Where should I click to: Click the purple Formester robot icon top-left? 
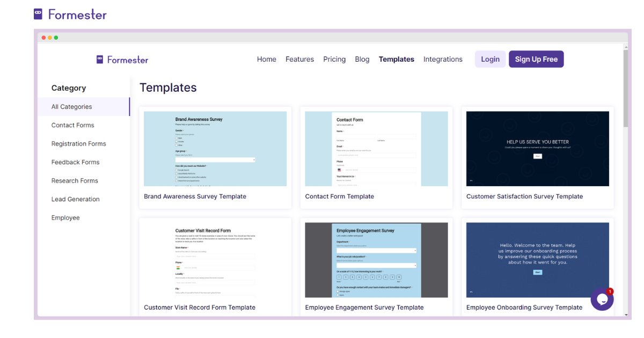point(38,13)
